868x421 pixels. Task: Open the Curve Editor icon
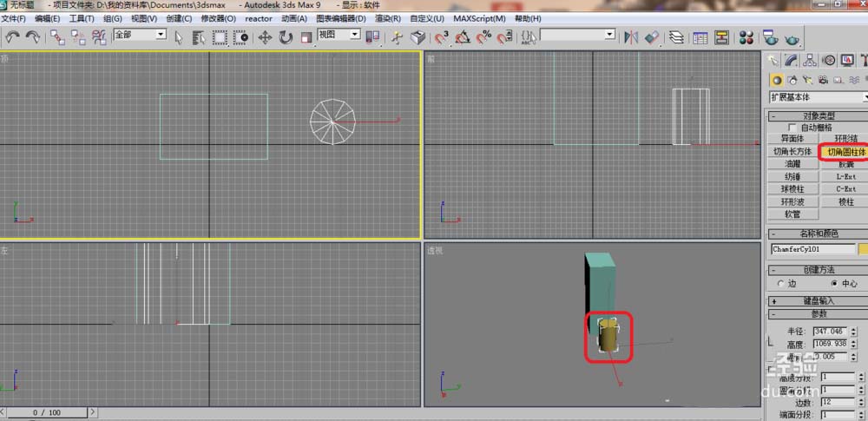tap(700, 37)
